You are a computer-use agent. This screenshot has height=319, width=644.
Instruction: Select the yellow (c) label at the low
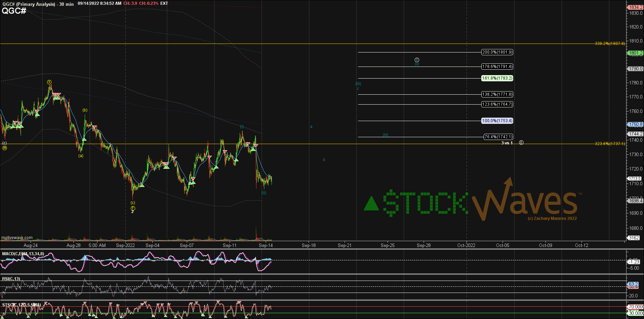click(133, 203)
